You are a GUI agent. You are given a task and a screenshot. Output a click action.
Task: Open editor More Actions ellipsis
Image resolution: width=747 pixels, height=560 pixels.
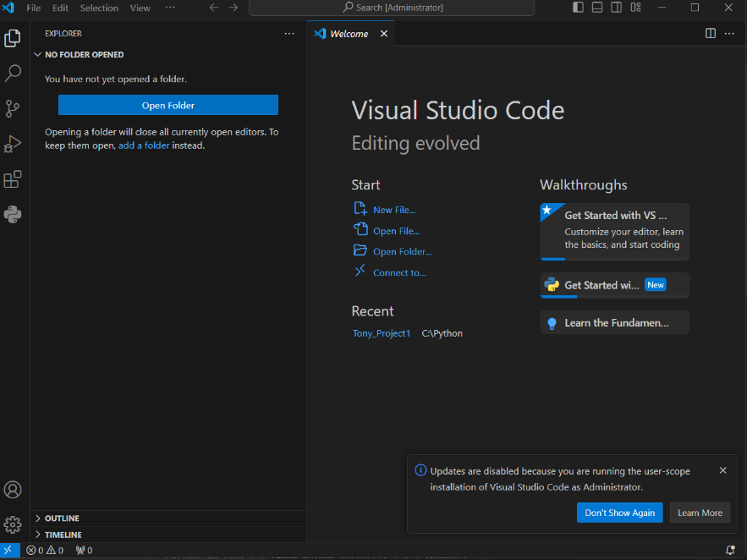(x=729, y=33)
